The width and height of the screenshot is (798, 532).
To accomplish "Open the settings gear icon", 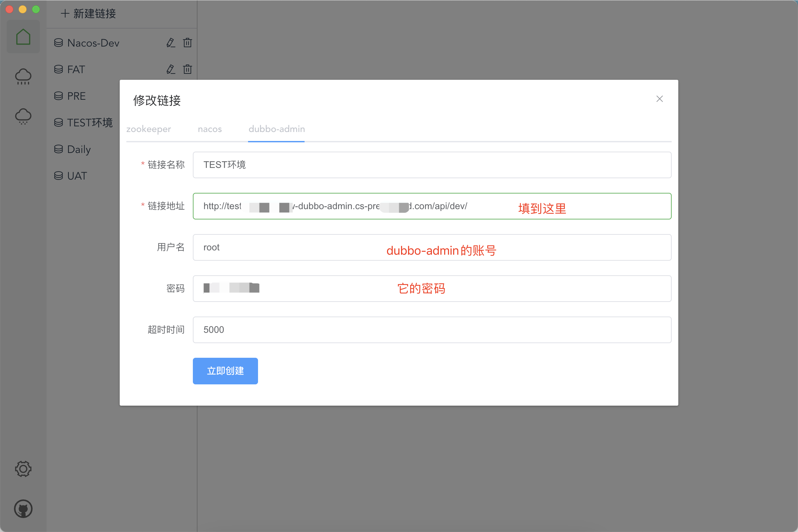I will [23, 469].
